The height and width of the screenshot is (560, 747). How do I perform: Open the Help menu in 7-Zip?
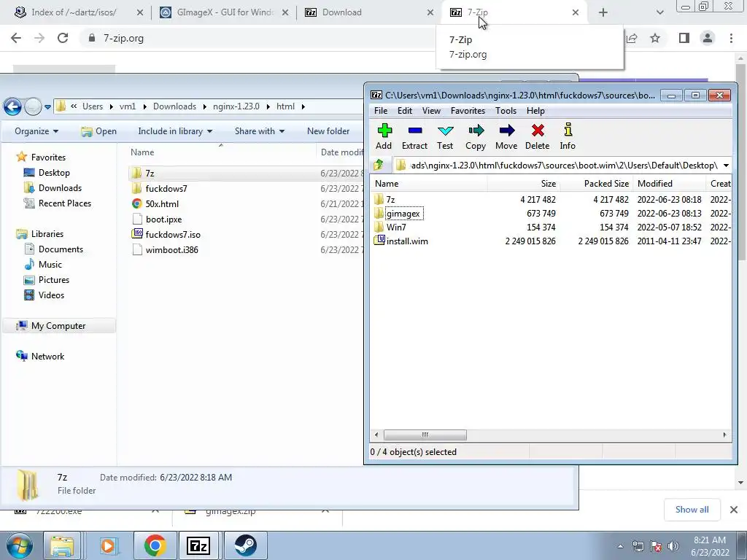tap(535, 111)
